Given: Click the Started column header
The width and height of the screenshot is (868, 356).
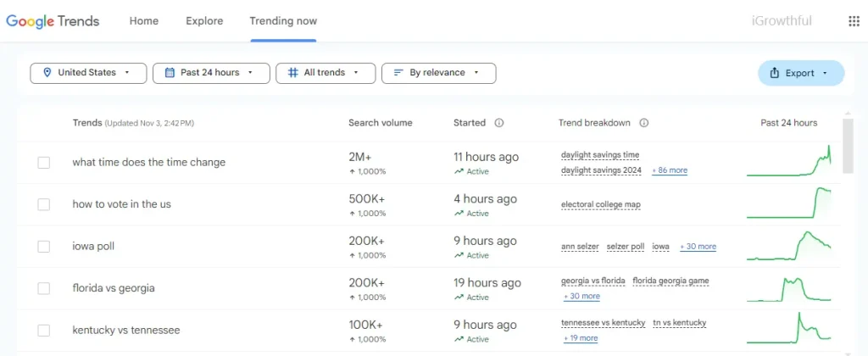Looking at the screenshot, I should tap(470, 123).
